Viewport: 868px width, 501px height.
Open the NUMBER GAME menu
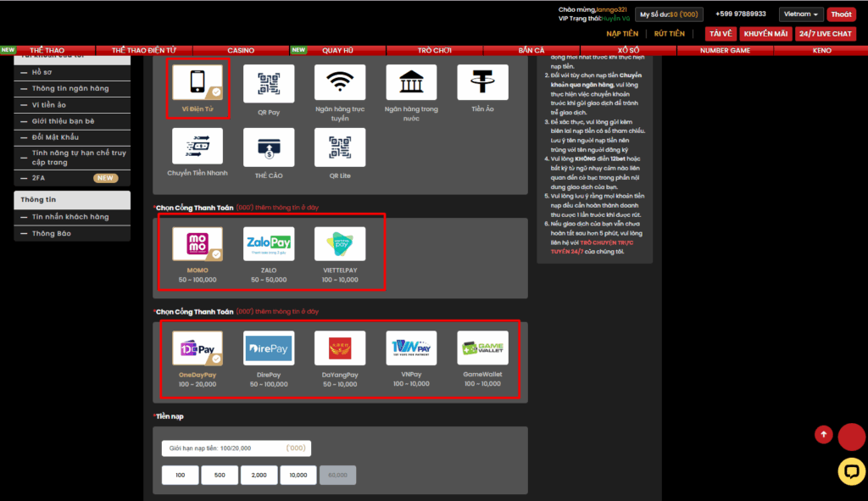pyautogui.click(x=726, y=50)
